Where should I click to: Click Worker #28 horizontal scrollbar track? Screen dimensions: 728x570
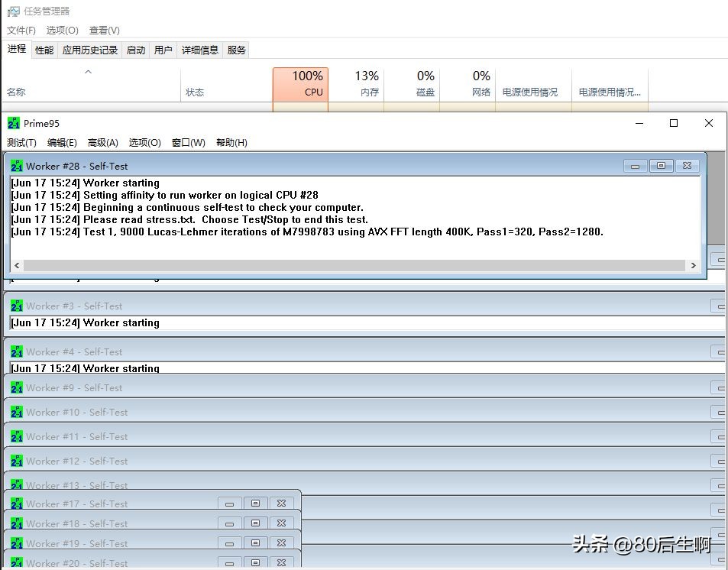pyautogui.click(x=354, y=265)
